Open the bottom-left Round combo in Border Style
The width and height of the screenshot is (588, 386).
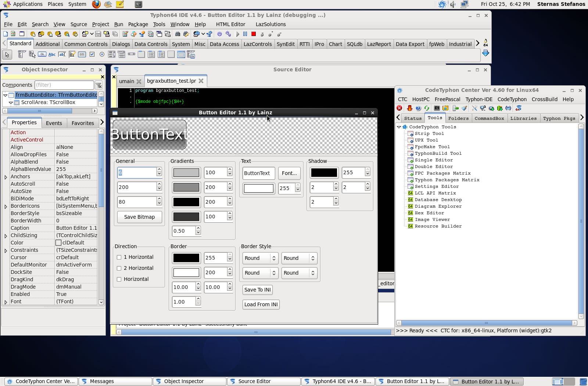(259, 273)
